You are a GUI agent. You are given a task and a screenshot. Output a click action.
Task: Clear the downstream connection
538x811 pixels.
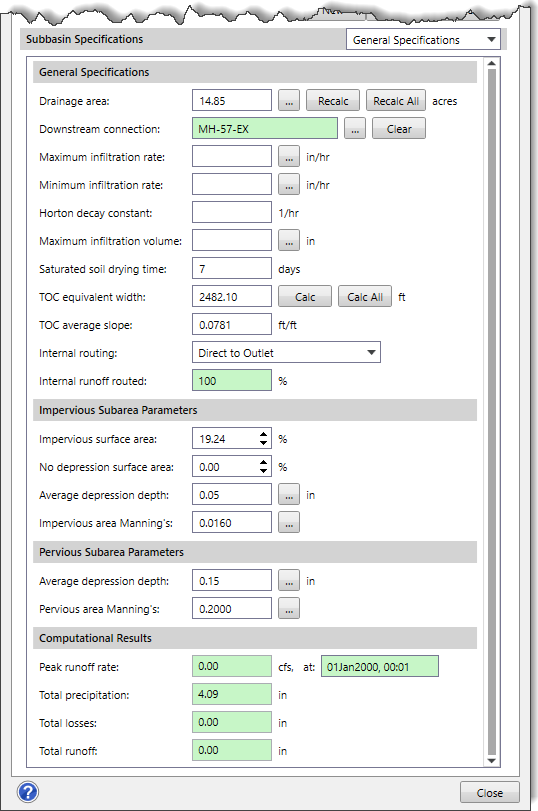coord(399,128)
